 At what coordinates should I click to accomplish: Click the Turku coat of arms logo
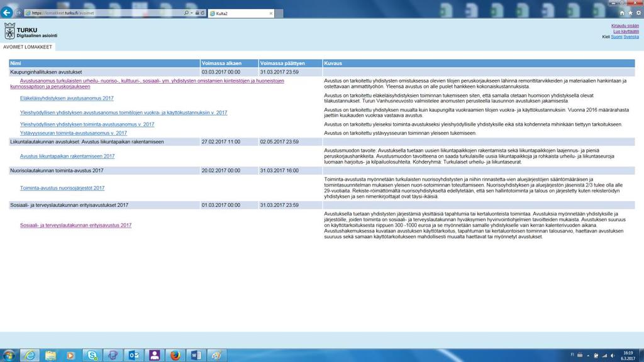coord(9,31)
